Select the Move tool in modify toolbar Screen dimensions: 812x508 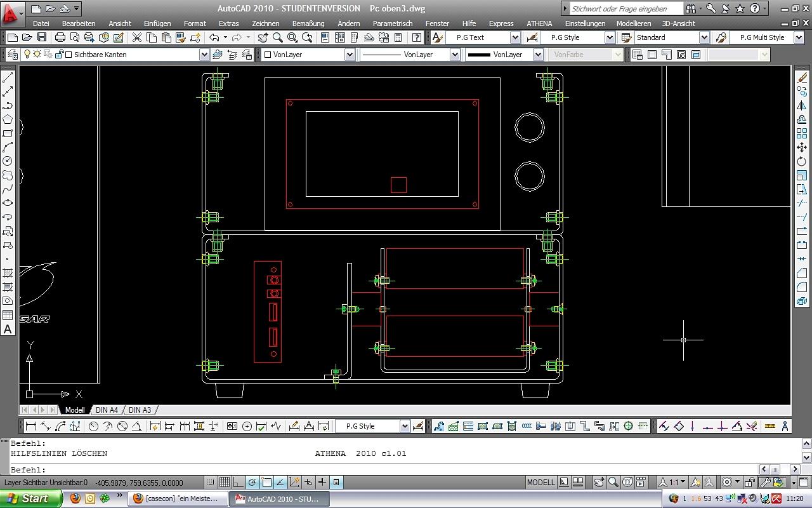[x=801, y=147]
